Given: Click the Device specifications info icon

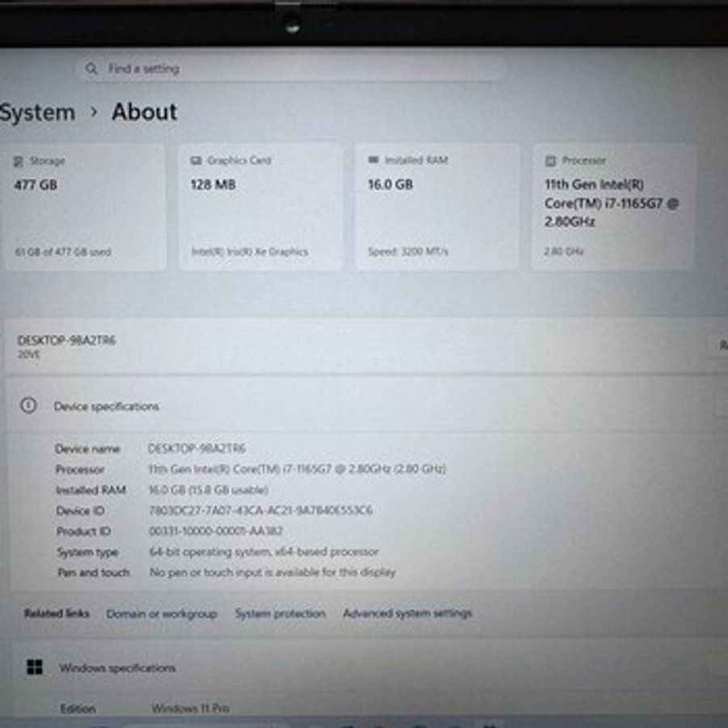Looking at the screenshot, I should point(28,405).
